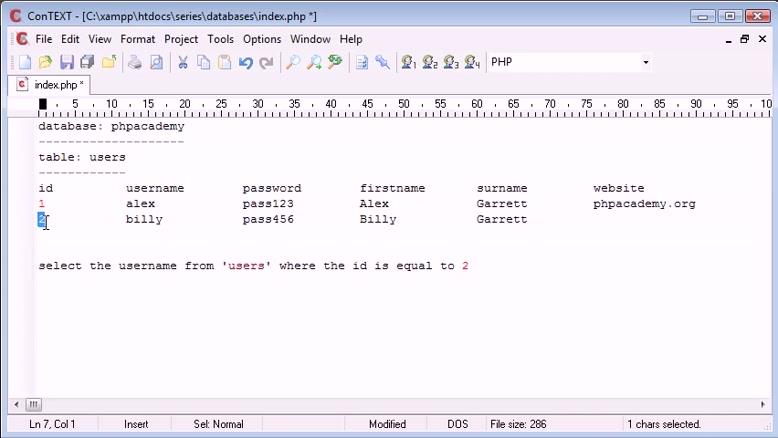Click 'phpacademy.org' in the website column

click(x=645, y=204)
